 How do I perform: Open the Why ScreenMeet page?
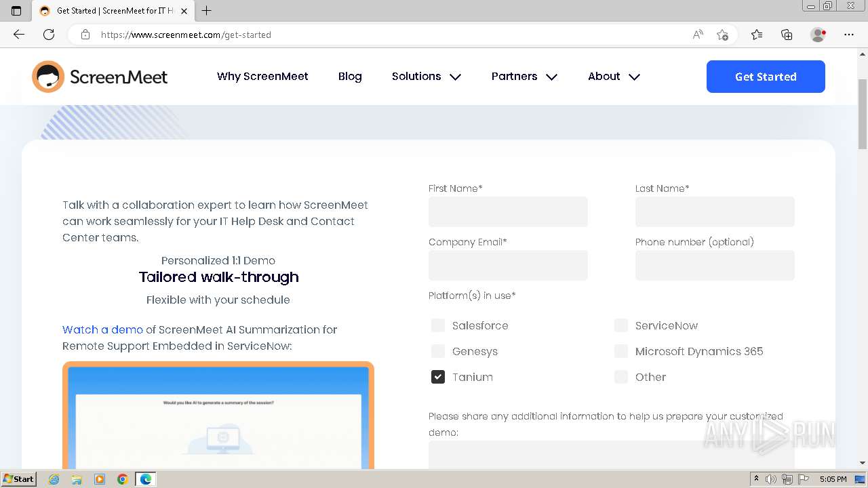click(262, 77)
